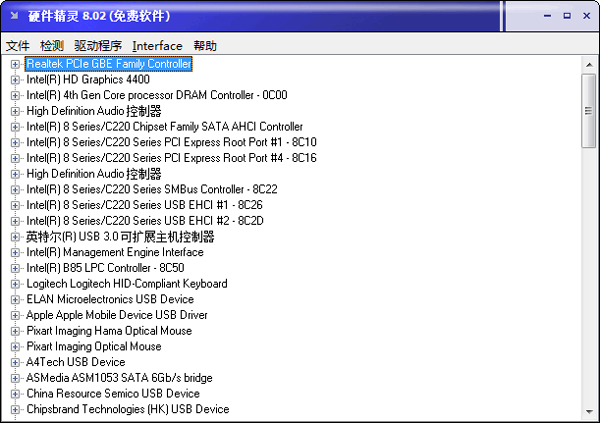
Task: Expand PCI Express Root Port #4 node
Action: tap(15, 158)
